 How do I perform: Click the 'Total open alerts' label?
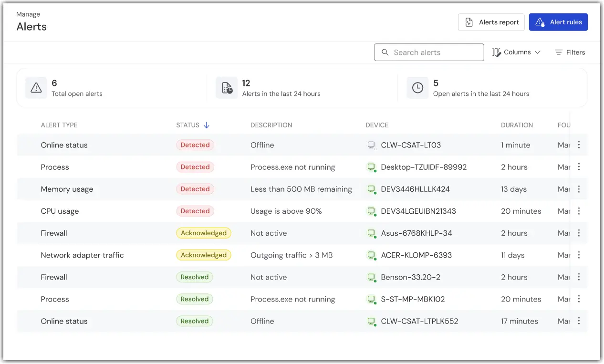(77, 94)
